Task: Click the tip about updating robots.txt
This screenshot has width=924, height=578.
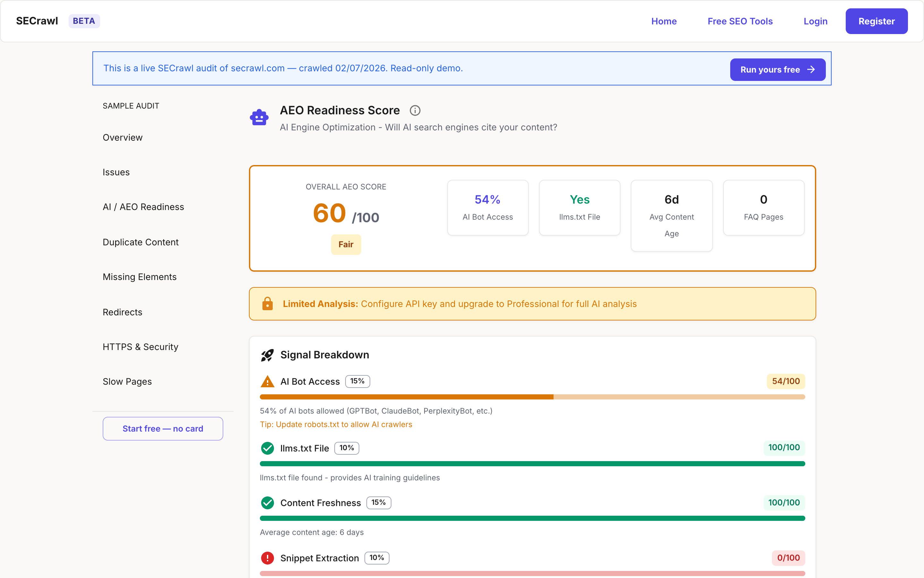Action: click(336, 424)
